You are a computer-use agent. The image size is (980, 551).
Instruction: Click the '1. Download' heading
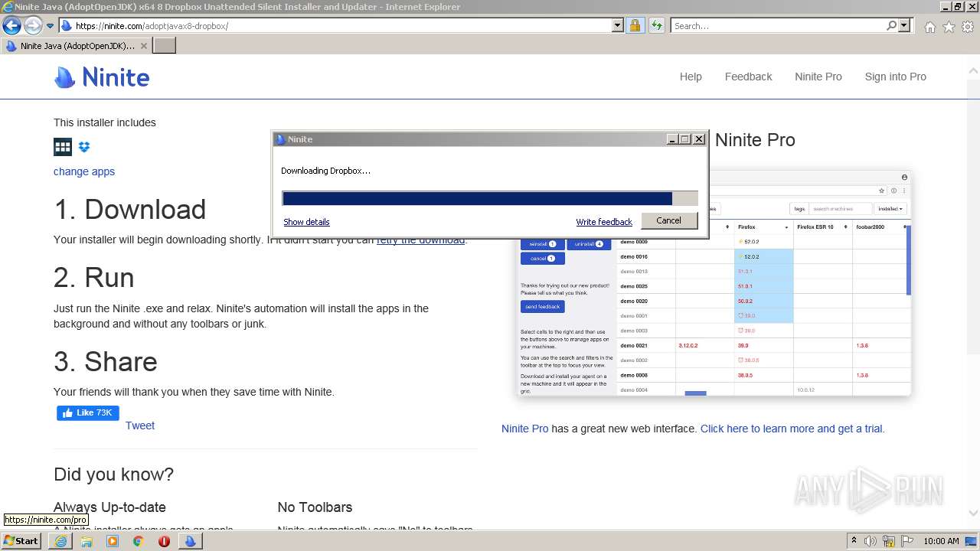pos(130,210)
